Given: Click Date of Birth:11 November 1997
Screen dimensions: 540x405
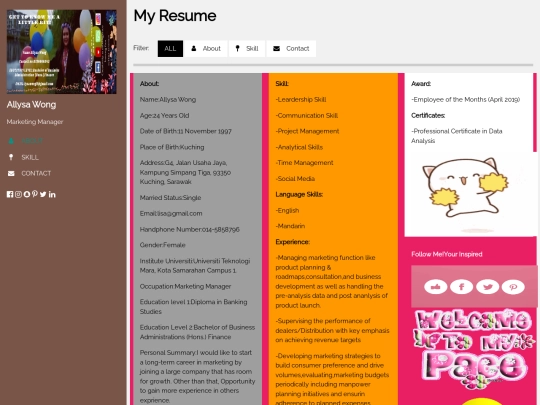Looking at the screenshot, I should [x=186, y=131].
